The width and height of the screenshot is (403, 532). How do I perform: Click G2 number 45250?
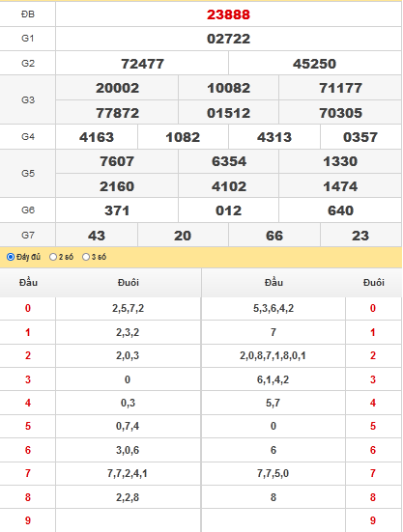coord(314,64)
